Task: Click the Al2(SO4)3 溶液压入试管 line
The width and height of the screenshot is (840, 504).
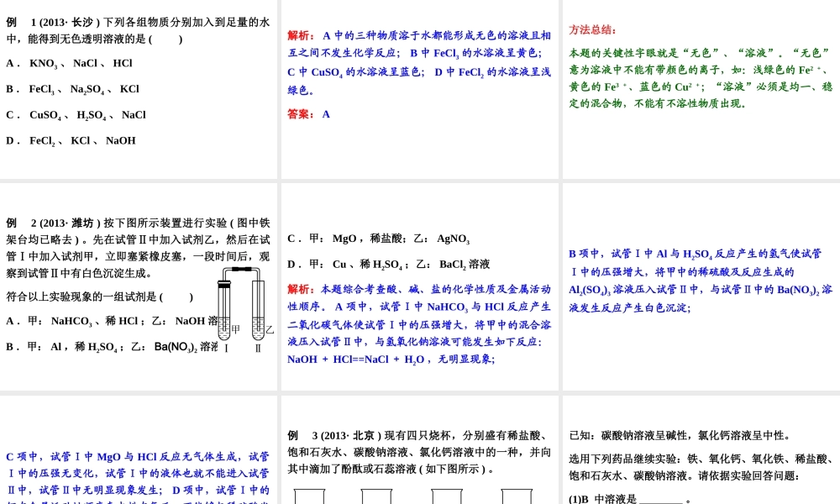Action: (701, 291)
